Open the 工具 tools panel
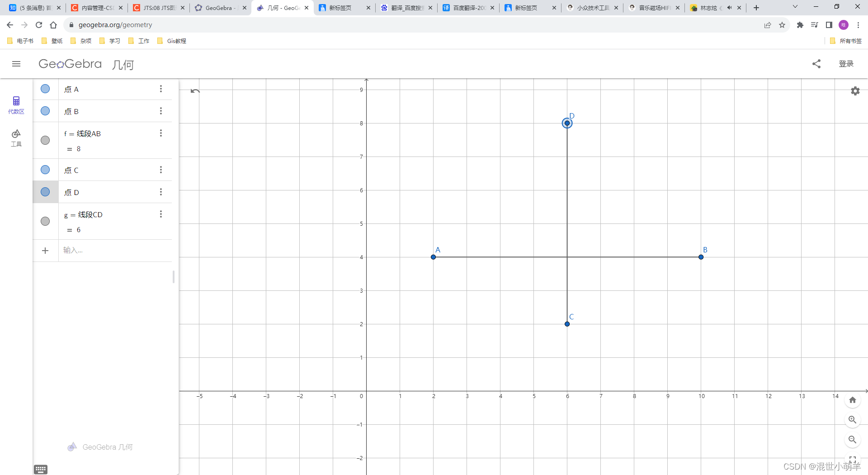Viewport: 868px width, 475px height. click(x=16, y=138)
